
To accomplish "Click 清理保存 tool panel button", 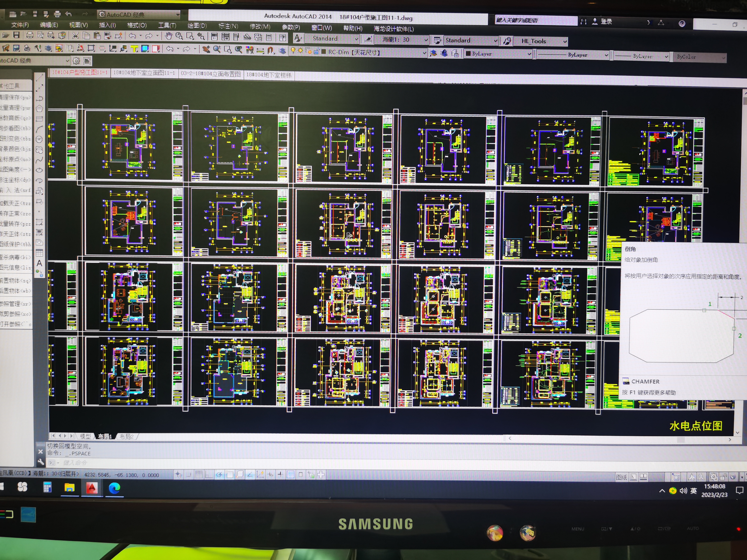I will coord(16,97).
